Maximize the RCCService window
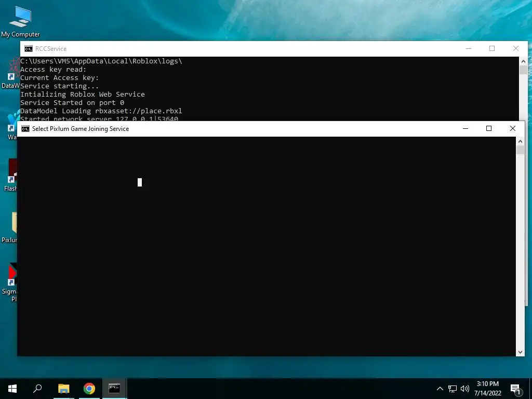Viewport: 532px width, 399px height. pyautogui.click(x=492, y=49)
